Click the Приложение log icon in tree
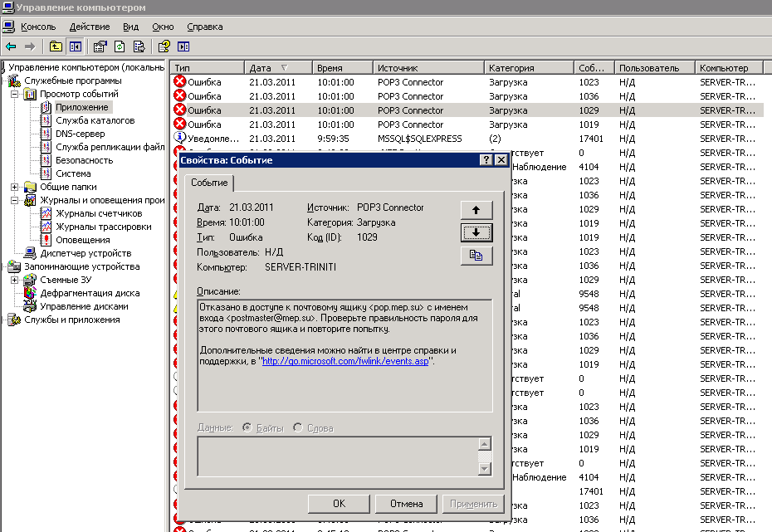This screenshot has height=532, width=772. (x=46, y=107)
